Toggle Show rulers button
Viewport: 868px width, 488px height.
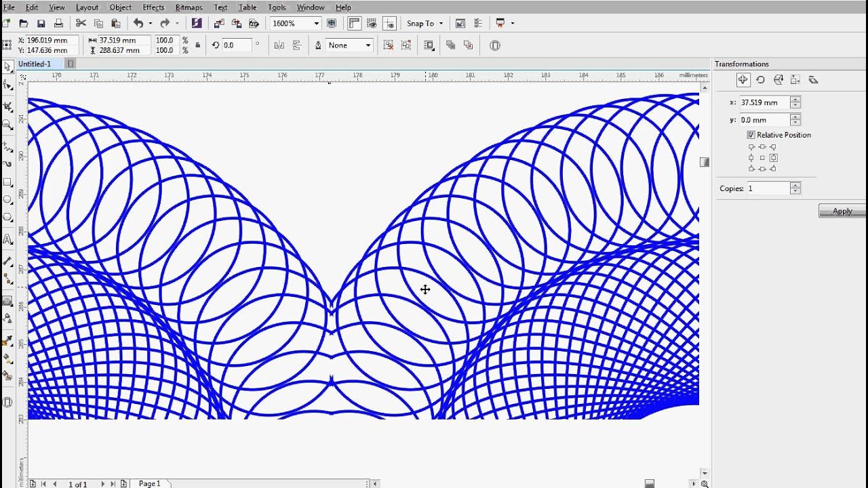point(354,23)
